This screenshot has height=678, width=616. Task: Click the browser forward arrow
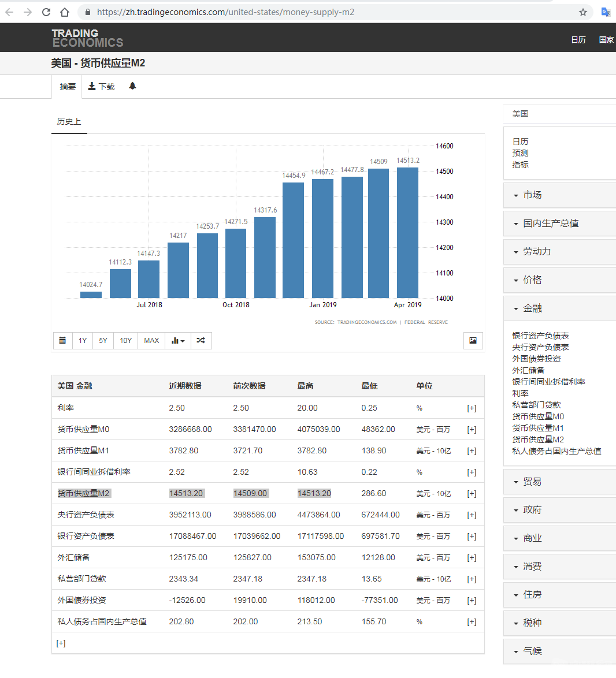(28, 12)
